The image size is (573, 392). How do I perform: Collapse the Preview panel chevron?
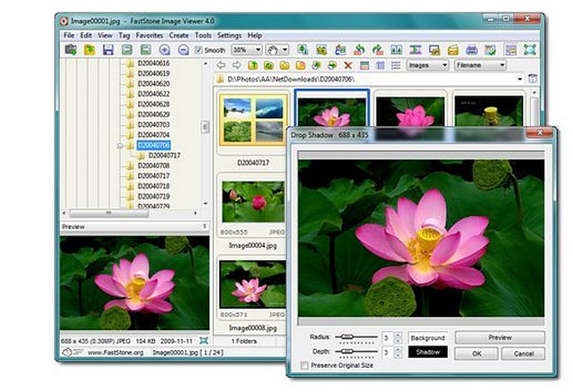point(205,226)
